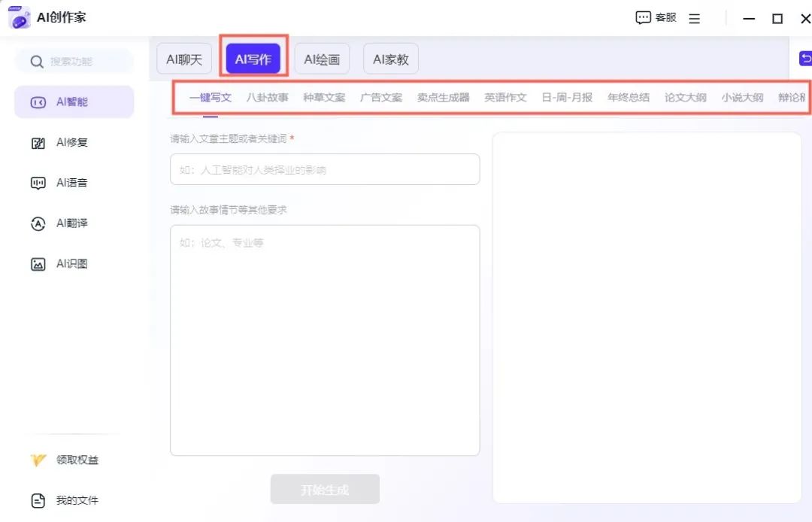Click the AI创作家 robot logo

pyautogui.click(x=18, y=17)
